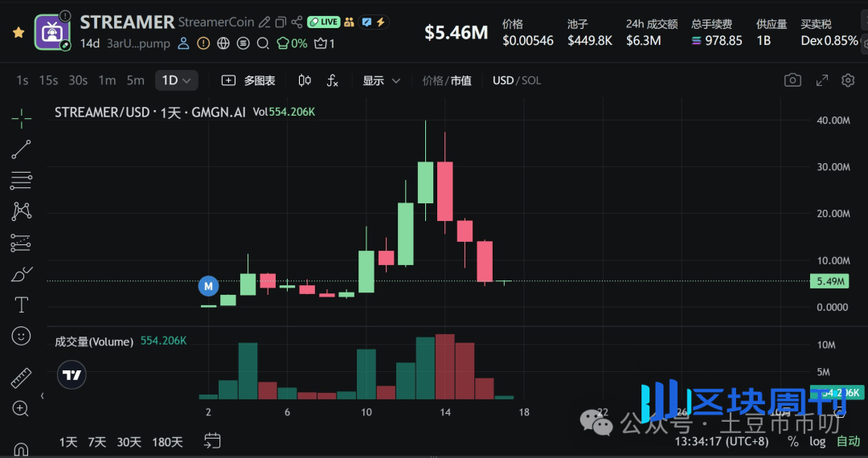Toggle the favorite star for STREAMER
The width and height of the screenshot is (868, 458).
pos(18,33)
